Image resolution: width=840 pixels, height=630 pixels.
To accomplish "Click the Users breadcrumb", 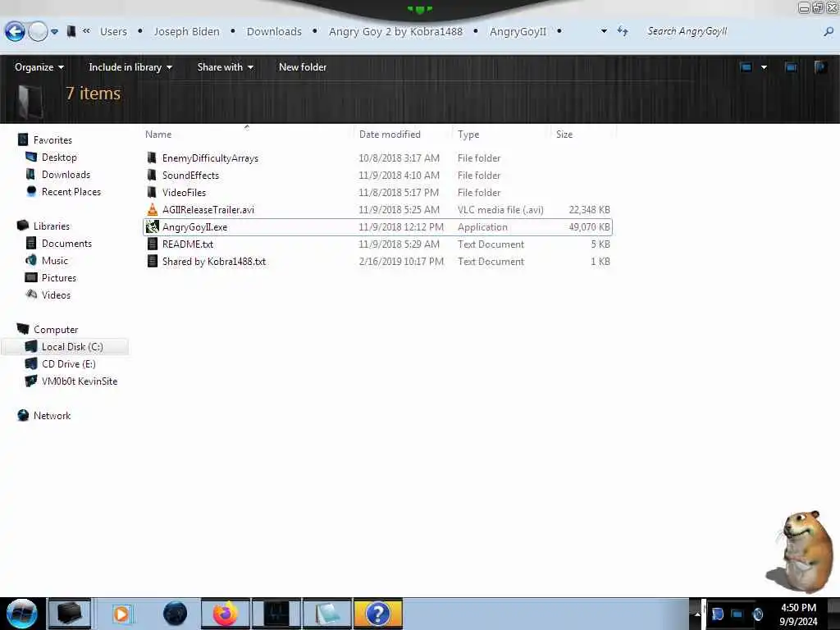I will click(113, 32).
